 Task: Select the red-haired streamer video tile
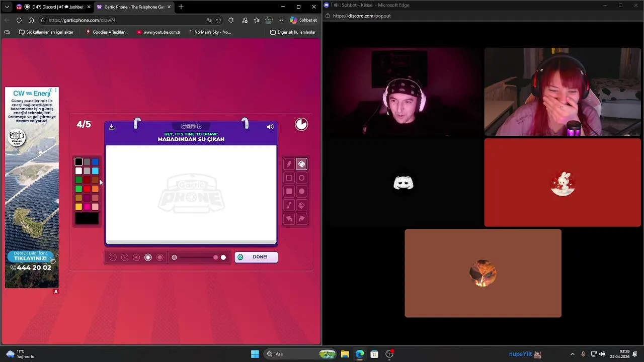(x=562, y=92)
